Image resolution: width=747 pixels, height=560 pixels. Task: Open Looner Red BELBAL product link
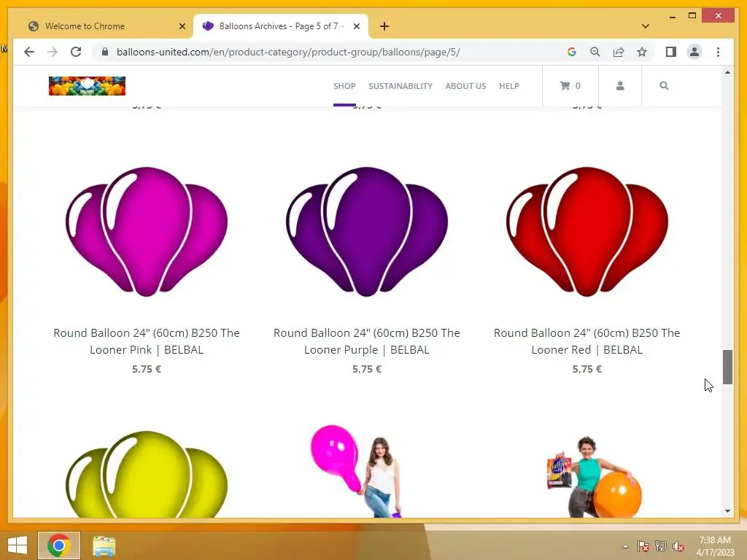click(587, 341)
